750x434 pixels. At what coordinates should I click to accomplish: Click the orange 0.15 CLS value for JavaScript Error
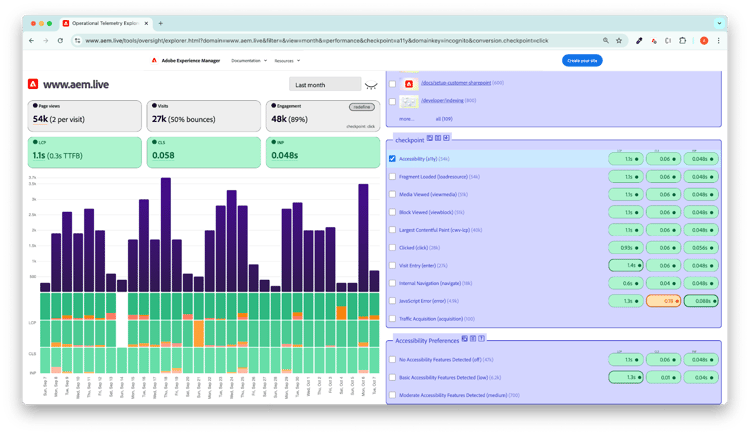(662, 300)
